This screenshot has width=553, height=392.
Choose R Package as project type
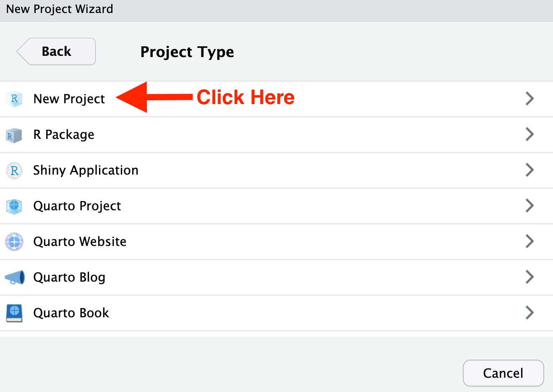point(63,134)
